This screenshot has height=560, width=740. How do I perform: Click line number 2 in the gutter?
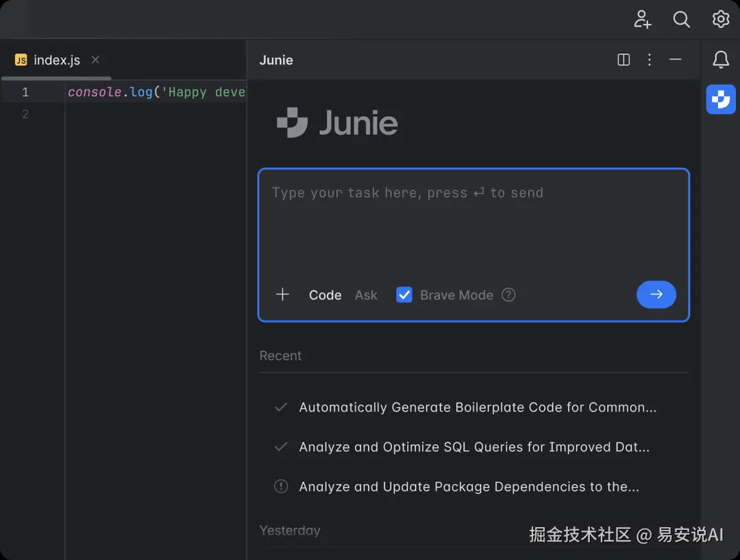click(x=25, y=114)
